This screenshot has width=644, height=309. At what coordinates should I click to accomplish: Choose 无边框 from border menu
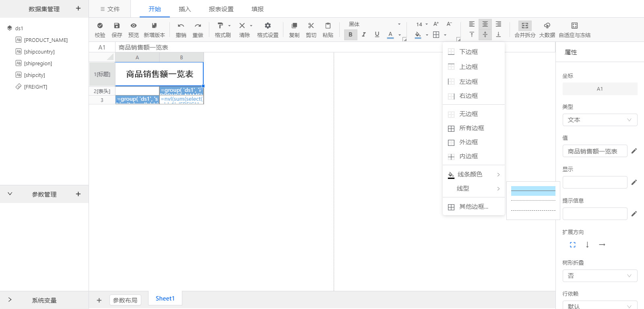(x=474, y=114)
